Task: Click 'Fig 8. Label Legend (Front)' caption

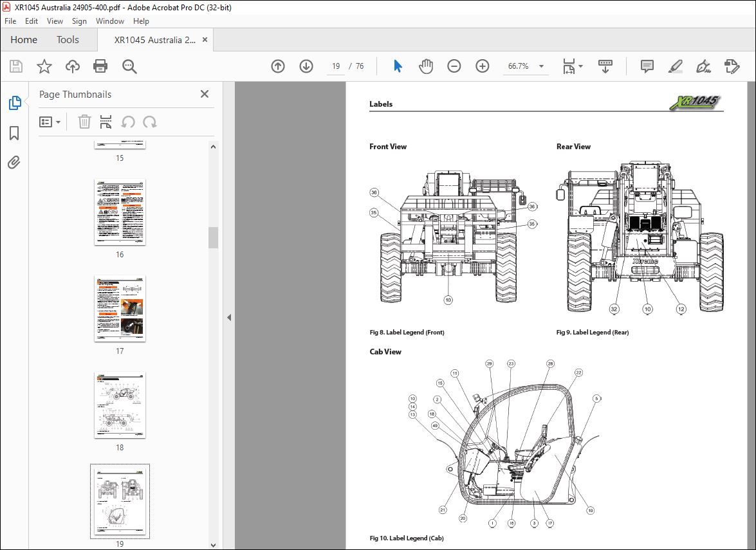Action: [407, 332]
